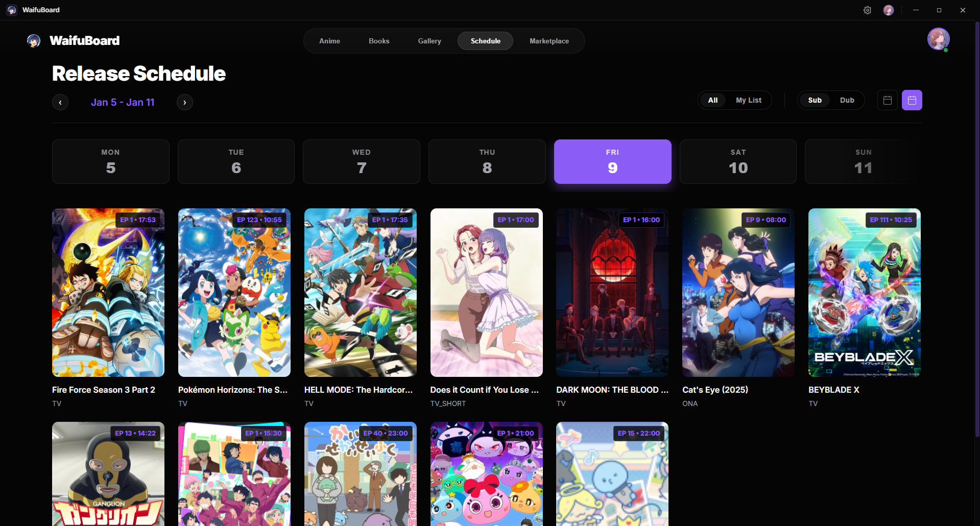Switch to the Marketplace tab
Viewport: 980px width, 526px height.
549,41
